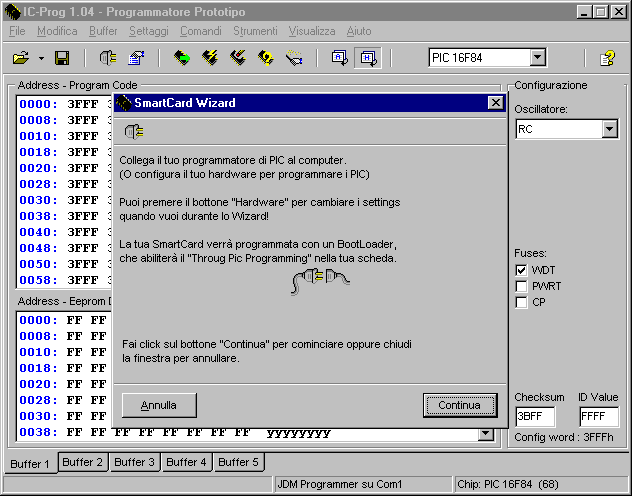Switch to Buffer 1 tab
The image size is (632, 496).
(29, 464)
